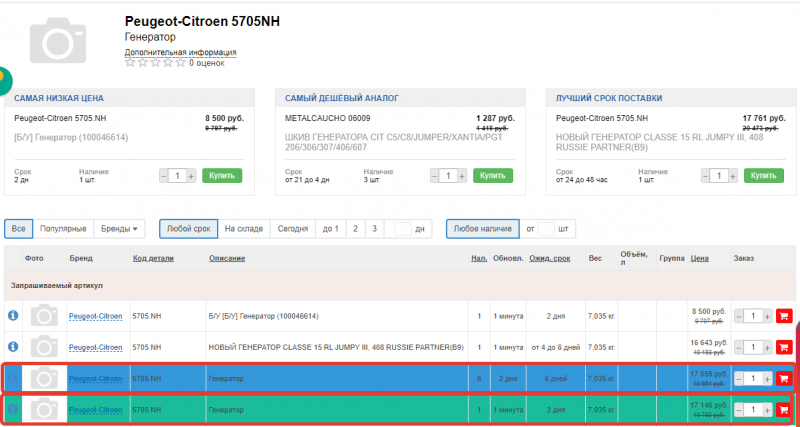800x427 pixels.
Task: Increase quantity in 17 059 руб. row
Action: tap(767, 379)
